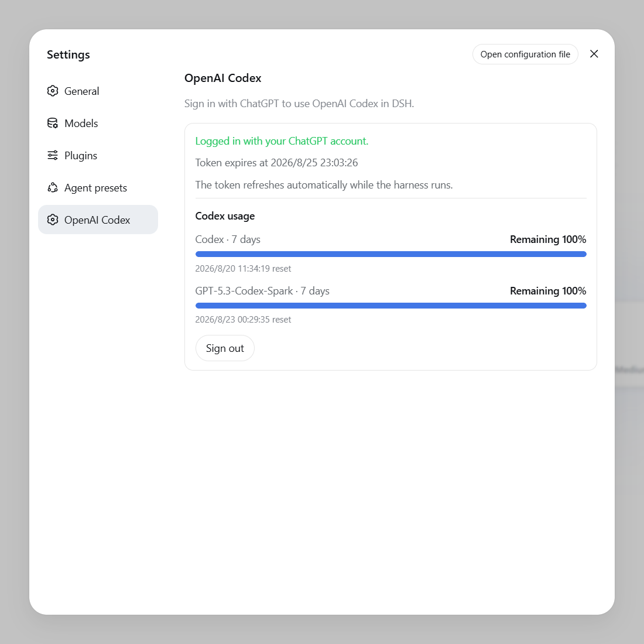Click Remaining 100% for Codex row
644x644 pixels.
tap(548, 239)
